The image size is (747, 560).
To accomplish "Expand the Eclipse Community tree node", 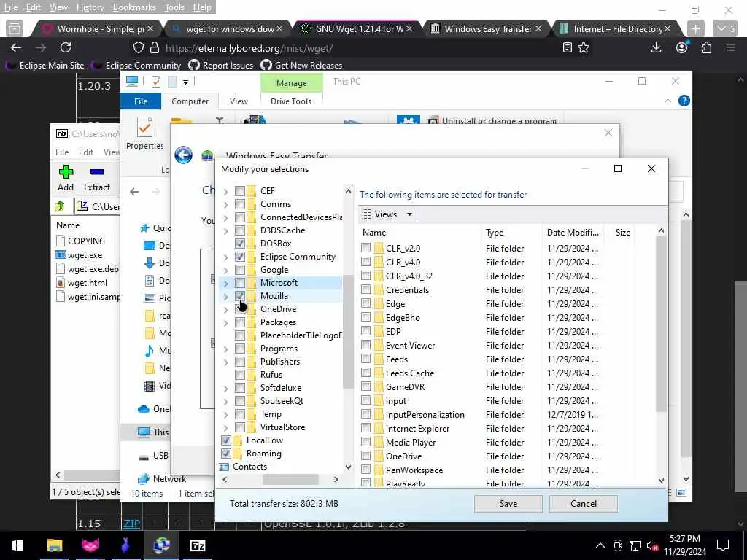I will [225, 257].
